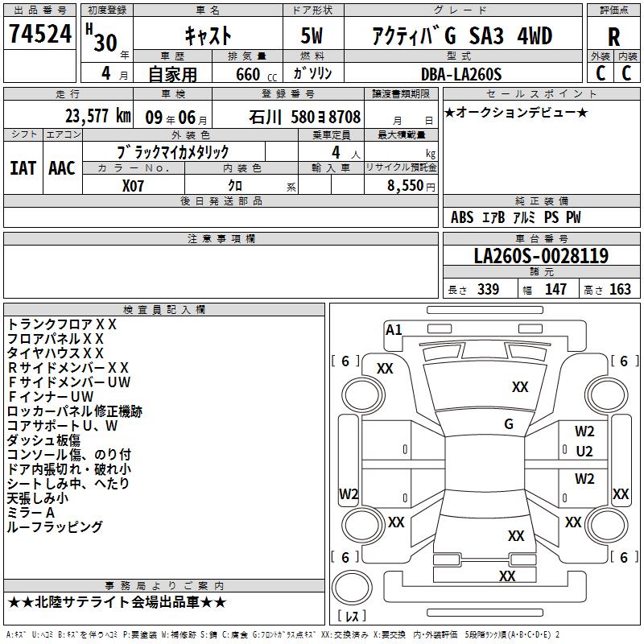Image resolution: width=644 pixels, height=644 pixels.
Task: Select inspector note RサイドメンバーXX
Action: (x=68, y=368)
